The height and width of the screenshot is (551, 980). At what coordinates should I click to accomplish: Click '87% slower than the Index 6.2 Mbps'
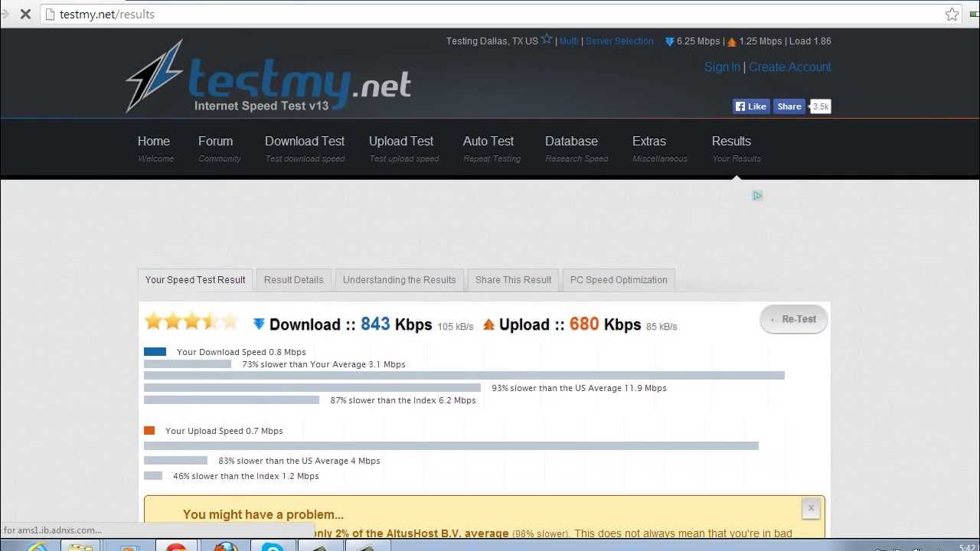(x=403, y=400)
